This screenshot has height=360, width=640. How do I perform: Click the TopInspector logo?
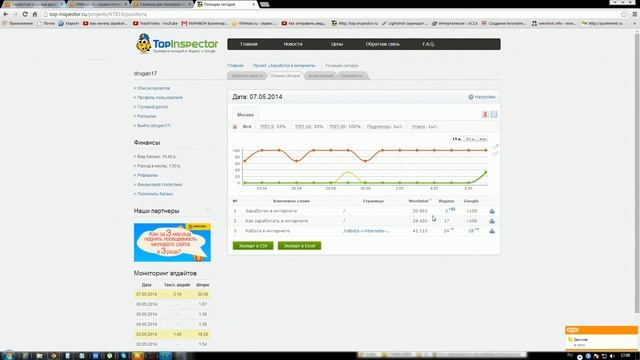177,44
